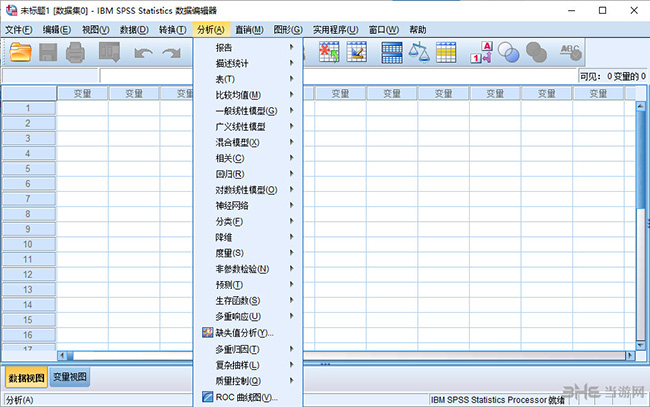This screenshot has height=407, width=650.
Task: Expand the 表(T) submenu
Action: pos(248,79)
